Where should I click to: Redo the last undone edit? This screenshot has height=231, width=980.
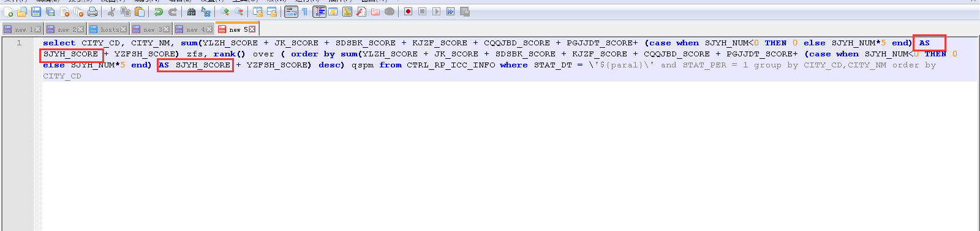click(x=173, y=12)
